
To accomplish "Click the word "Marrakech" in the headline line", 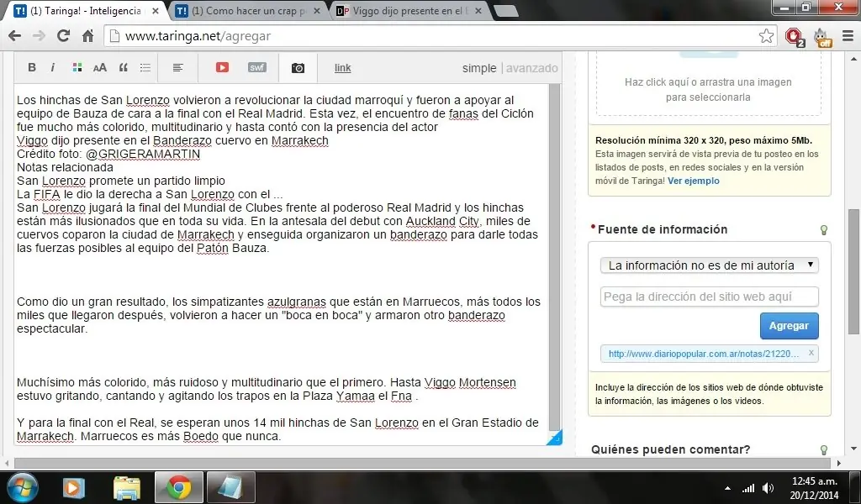I will [x=300, y=140].
